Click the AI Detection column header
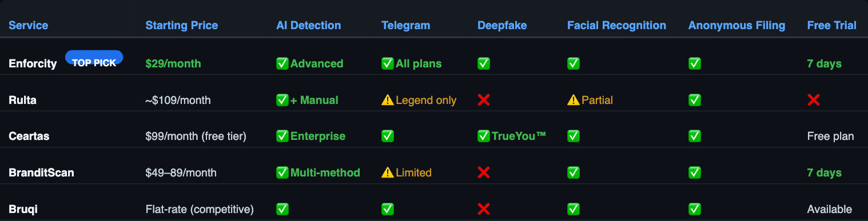 pos(309,25)
